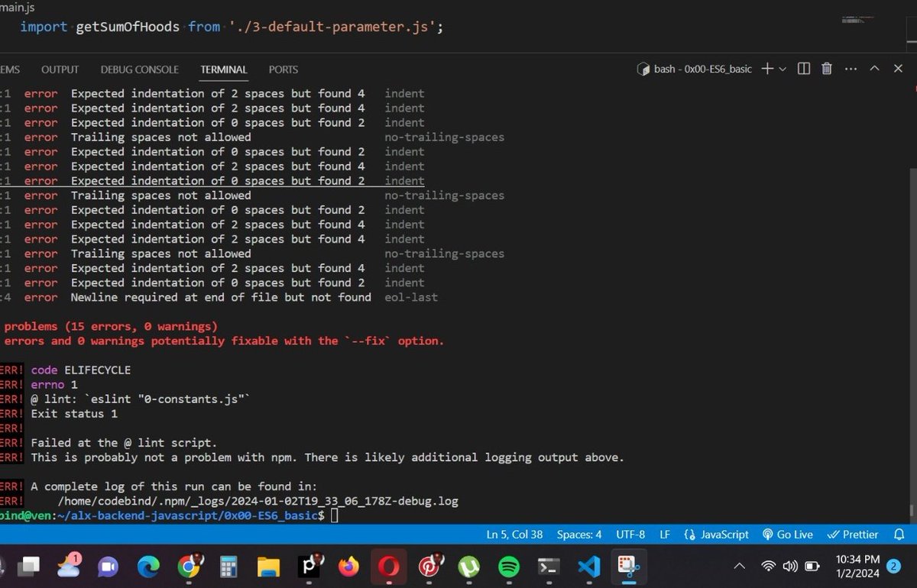Screen dimensions: 917x588
Task: Open the weather widget on the taskbar
Action: tap(68, 566)
